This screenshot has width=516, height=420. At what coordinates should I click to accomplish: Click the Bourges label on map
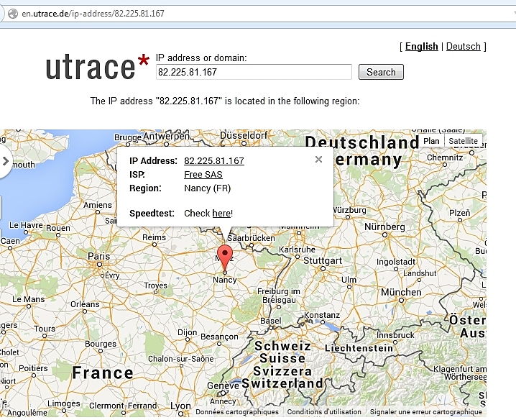pos(101,344)
